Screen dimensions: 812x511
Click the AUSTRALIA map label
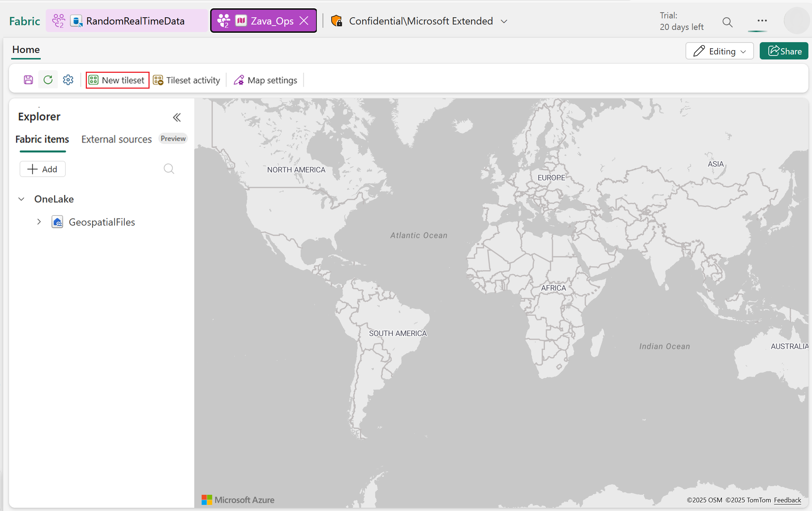[790, 346]
